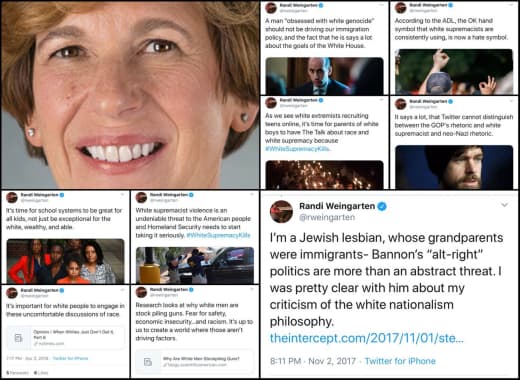
Task: Open the Why Are White Men Stockpiling Guns card
Action: 195,362
